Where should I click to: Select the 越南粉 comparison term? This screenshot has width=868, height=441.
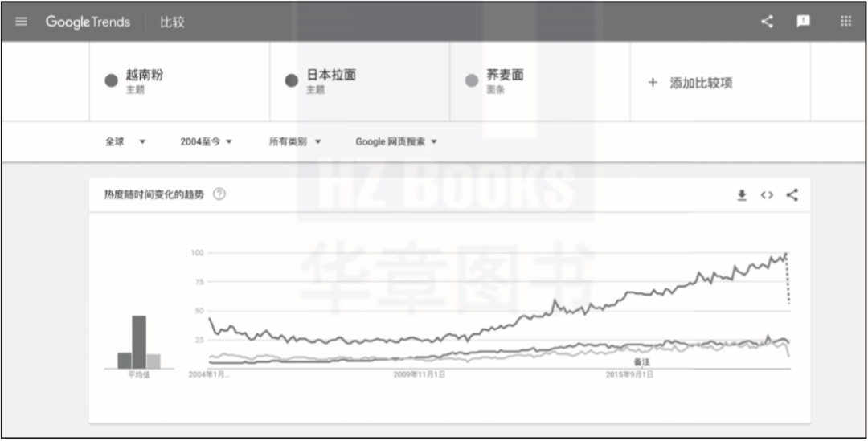point(179,81)
